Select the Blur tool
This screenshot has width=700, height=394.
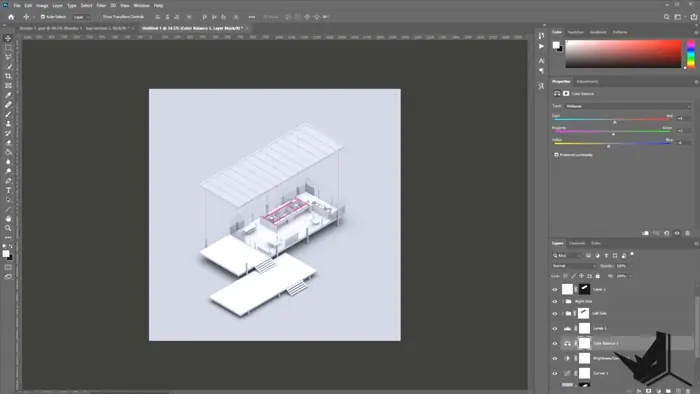(8, 162)
